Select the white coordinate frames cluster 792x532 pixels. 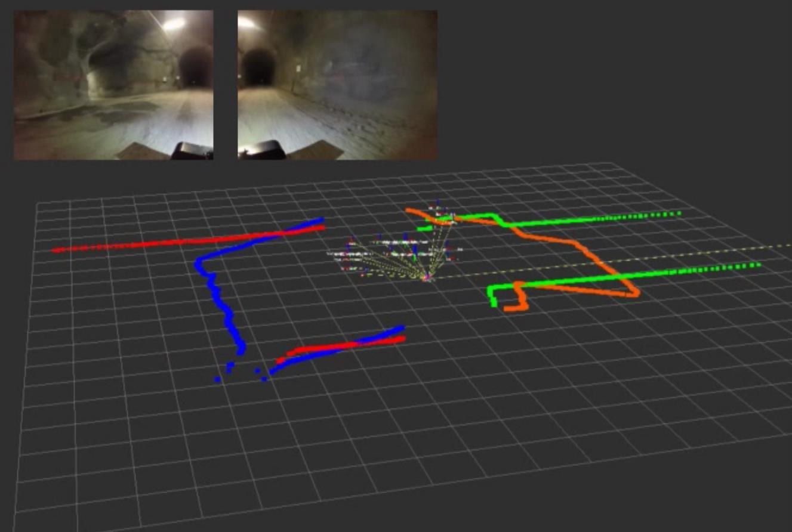pos(394,250)
